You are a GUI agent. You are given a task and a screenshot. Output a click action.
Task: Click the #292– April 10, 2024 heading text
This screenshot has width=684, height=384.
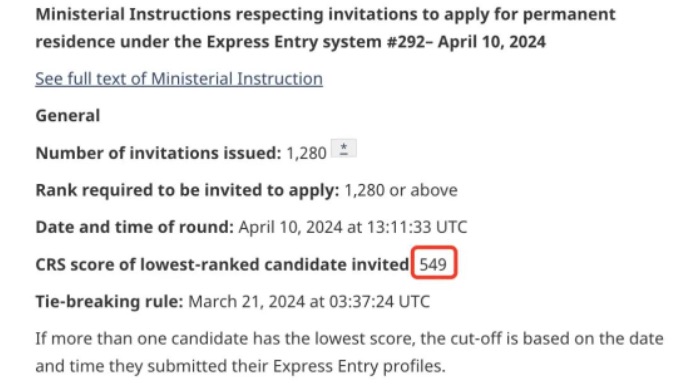click(466, 42)
